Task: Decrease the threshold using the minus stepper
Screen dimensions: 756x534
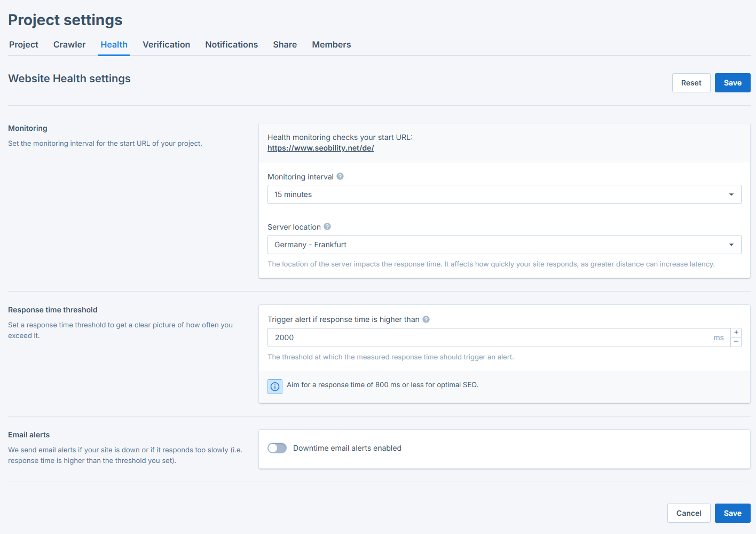Action: 736,342
